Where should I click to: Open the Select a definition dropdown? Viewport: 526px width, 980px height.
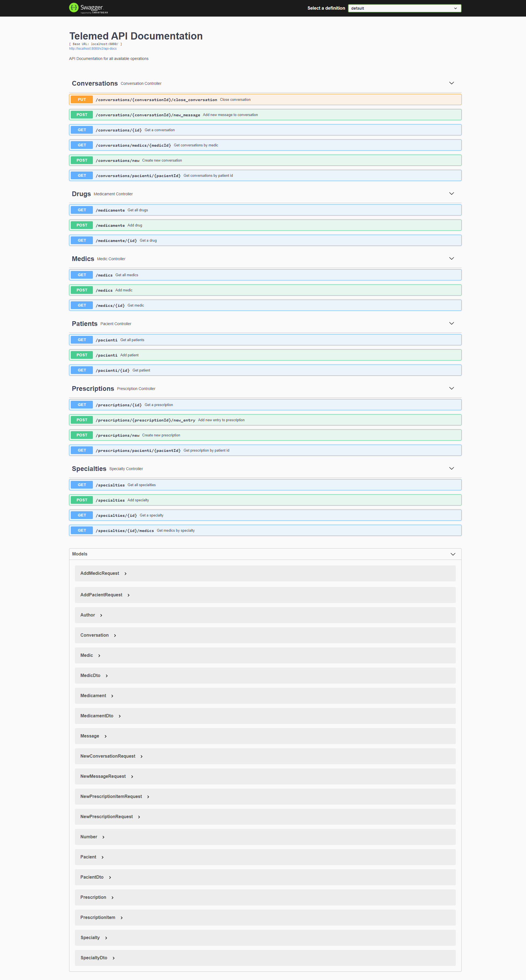point(404,8)
